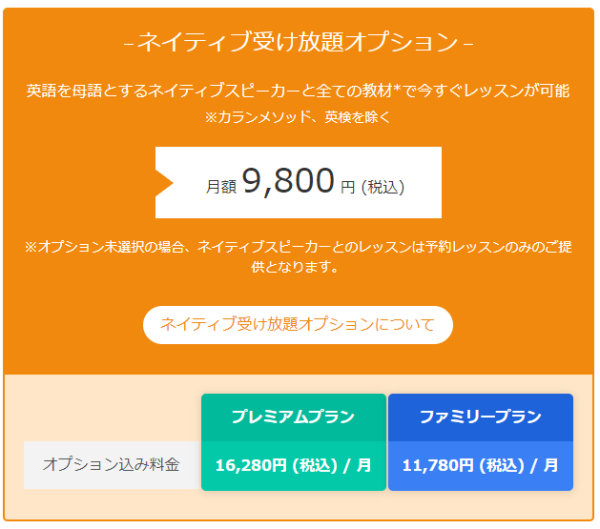600x529 pixels.
Task: Click the ※オプション未選択の場合 notice text
Action: pos(298,247)
